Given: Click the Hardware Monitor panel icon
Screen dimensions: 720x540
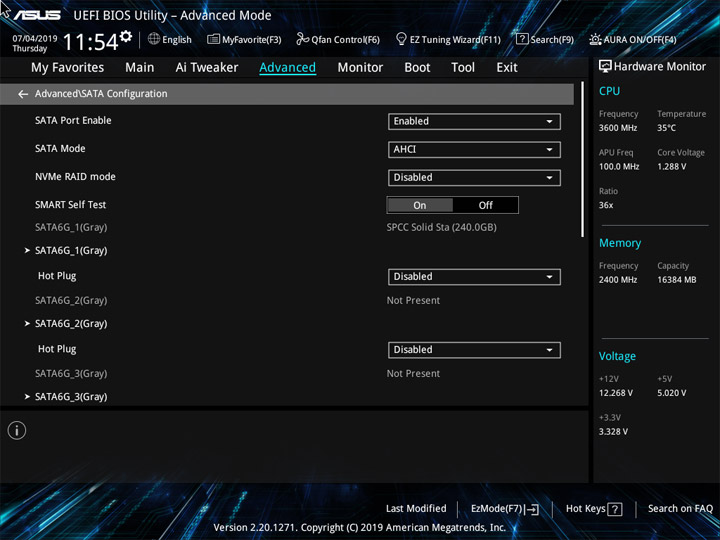Looking at the screenshot, I should coord(605,67).
